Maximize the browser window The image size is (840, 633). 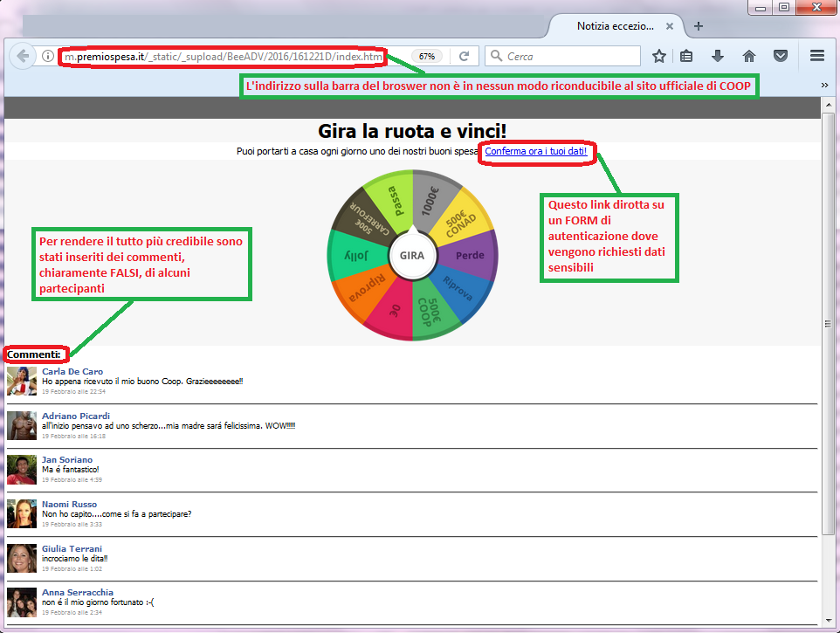784,8
